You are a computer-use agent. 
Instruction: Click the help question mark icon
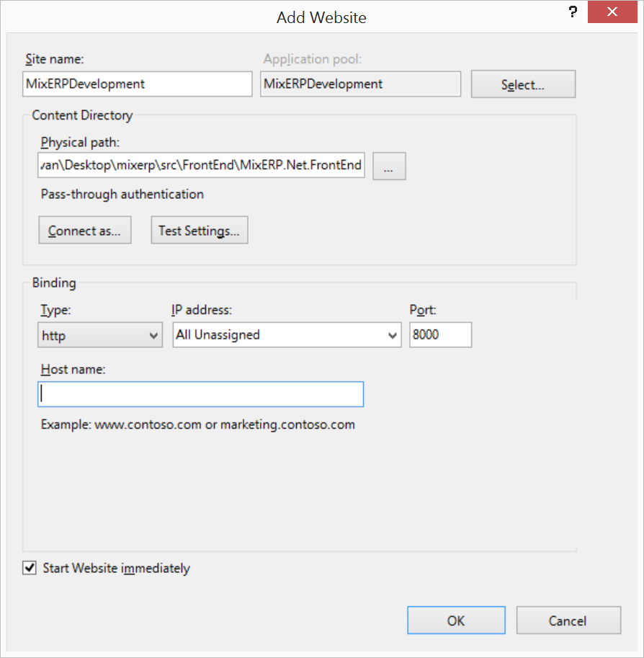[573, 12]
